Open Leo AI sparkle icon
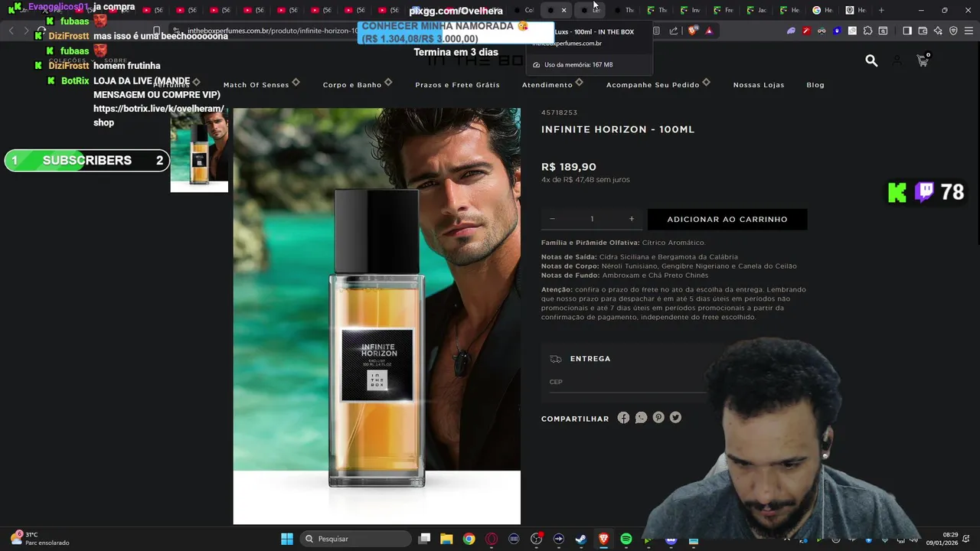The image size is (980, 551). point(938,31)
